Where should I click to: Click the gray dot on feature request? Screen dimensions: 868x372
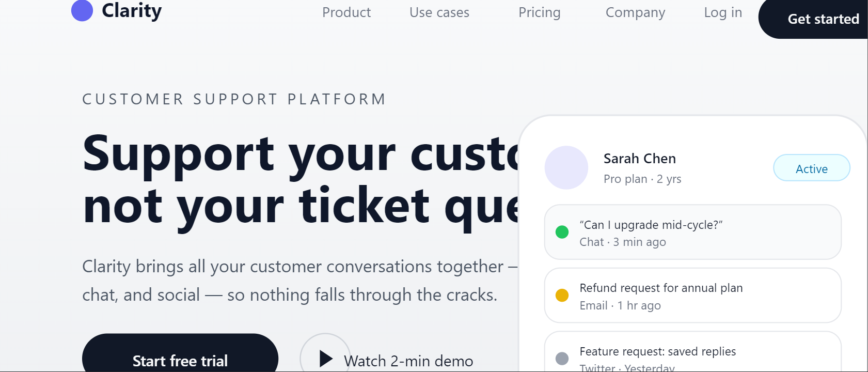pos(562,358)
